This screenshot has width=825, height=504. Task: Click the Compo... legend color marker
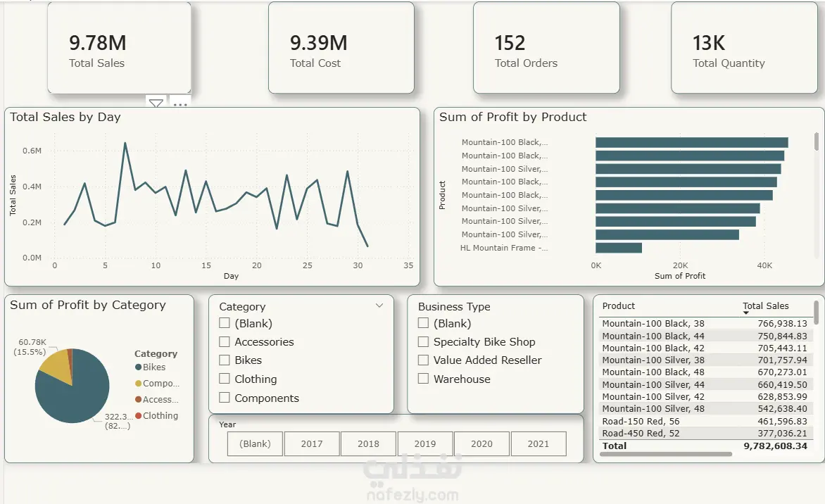pos(139,384)
